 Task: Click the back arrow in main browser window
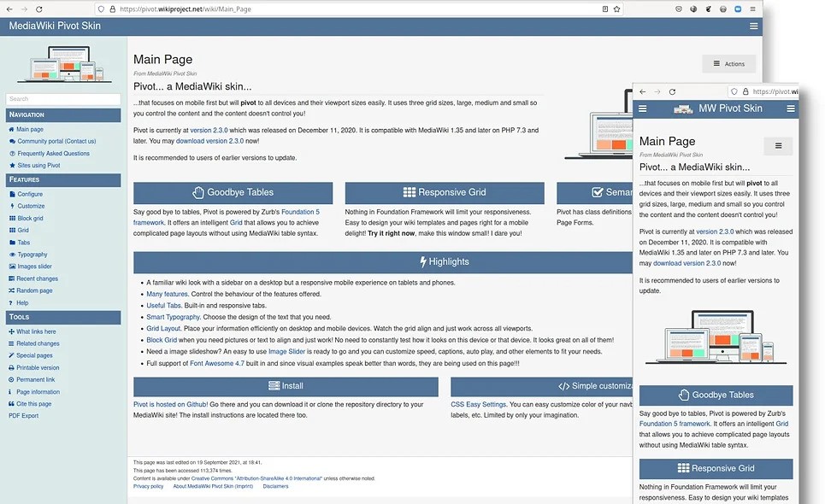9,9
